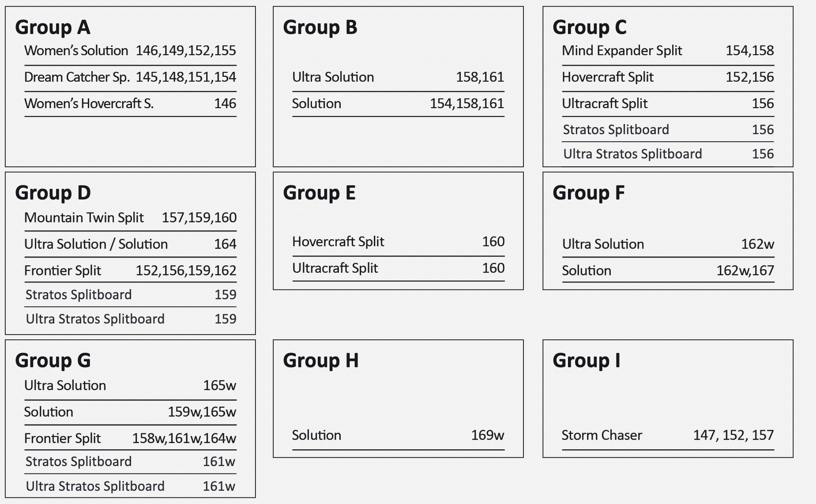Viewport: 816px width, 504px height.
Task: Select the Group A heading
Action: pyautogui.click(x=53, y=27)
